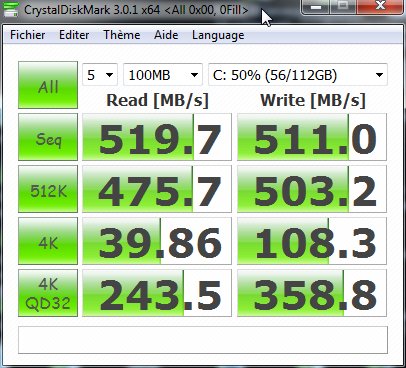Open the Thème menu

[x=122, y=35]
